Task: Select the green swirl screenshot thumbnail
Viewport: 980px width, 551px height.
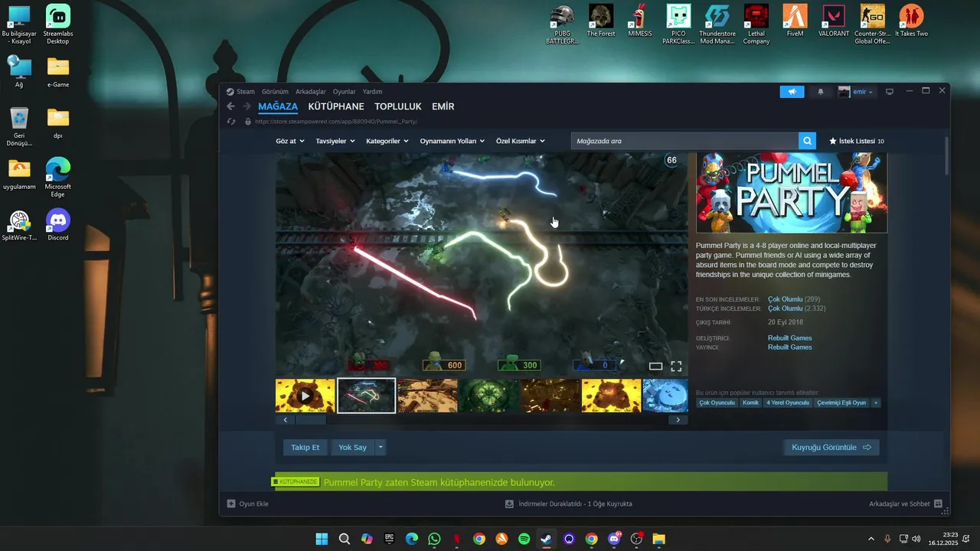Action: click(x=489, y=396)
